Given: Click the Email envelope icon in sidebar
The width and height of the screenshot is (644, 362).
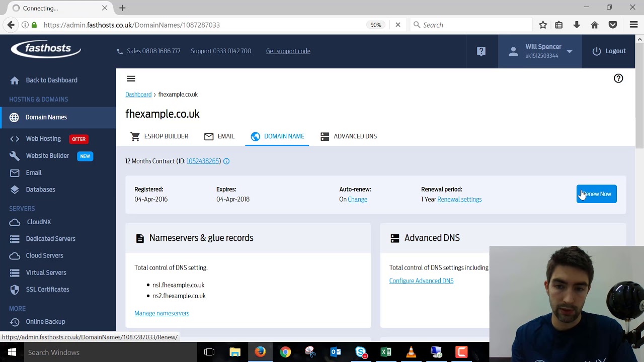Looking at the screenshot, I should [15, 173].
